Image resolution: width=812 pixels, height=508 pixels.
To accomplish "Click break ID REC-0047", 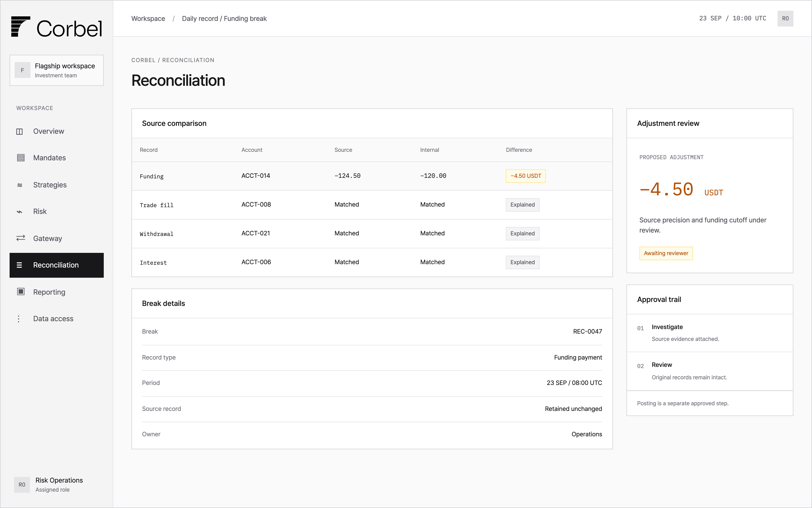I will (x=587, y=332).
